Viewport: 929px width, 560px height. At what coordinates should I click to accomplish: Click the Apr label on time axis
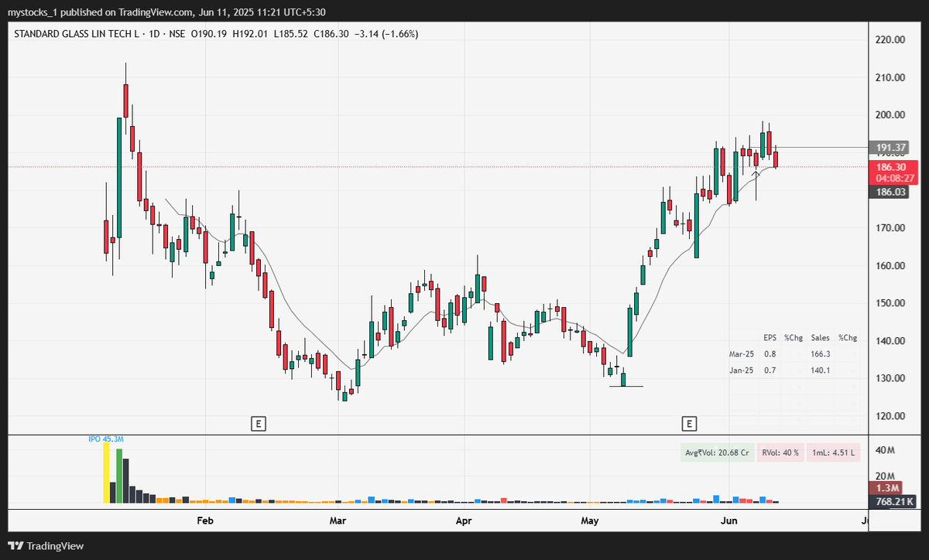464,521
